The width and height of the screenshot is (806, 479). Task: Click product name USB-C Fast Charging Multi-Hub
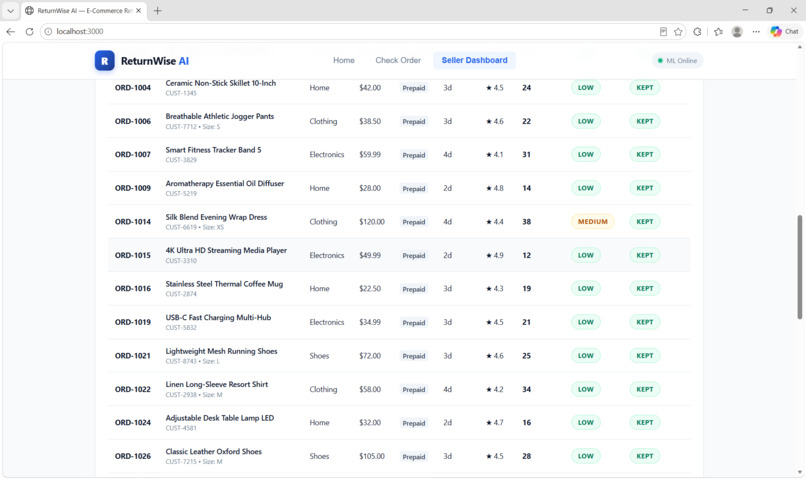pos(218,317)
